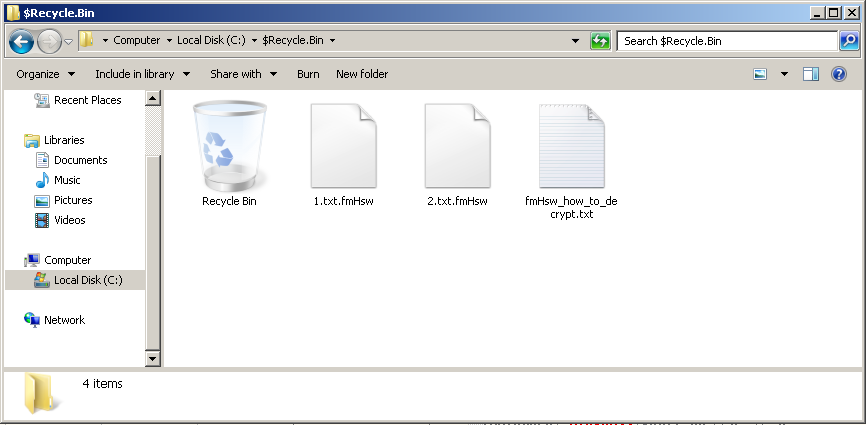The width and height of the screenshot is (866, 425).
Task: Click inside the Search $Recycle.Bin field
Action: tap(725, 41)
